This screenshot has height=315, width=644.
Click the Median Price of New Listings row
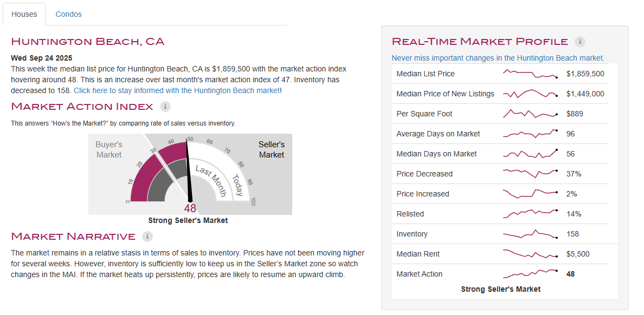pos(445,94)
